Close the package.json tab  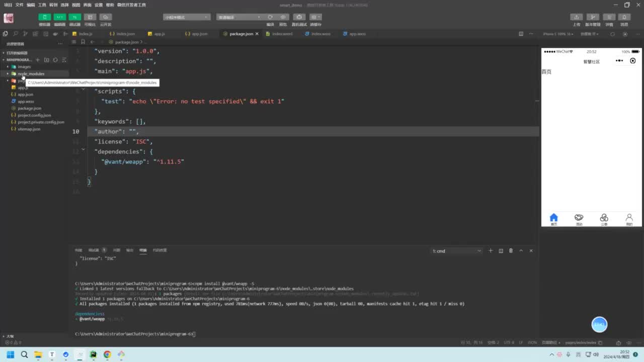click(257, 34)
